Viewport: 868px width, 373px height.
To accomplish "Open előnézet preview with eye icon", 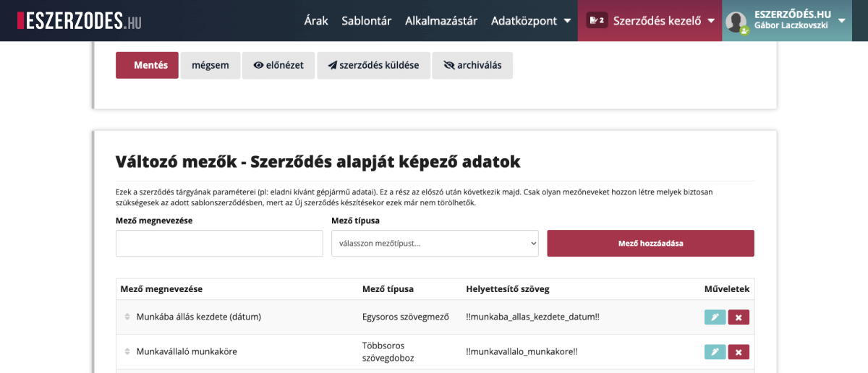I will pos(278,65).
